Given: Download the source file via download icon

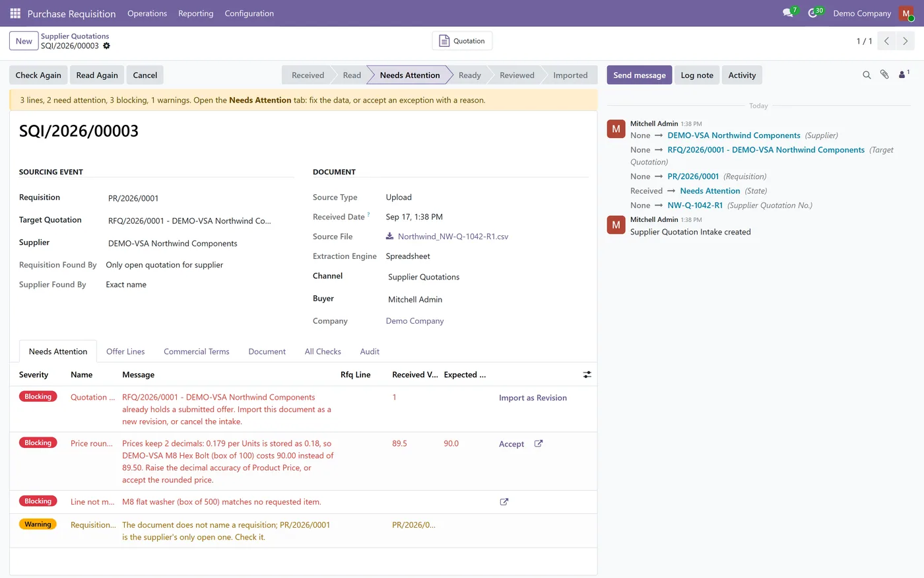Looking at the screenshot, I should click(390, 236).
